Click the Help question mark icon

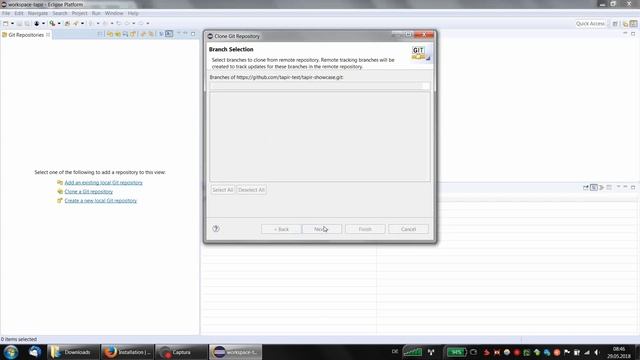point(216,229)
